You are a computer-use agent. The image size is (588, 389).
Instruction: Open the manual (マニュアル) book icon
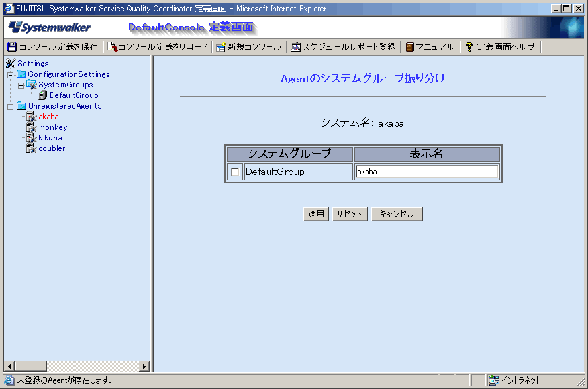pos(410,47)
